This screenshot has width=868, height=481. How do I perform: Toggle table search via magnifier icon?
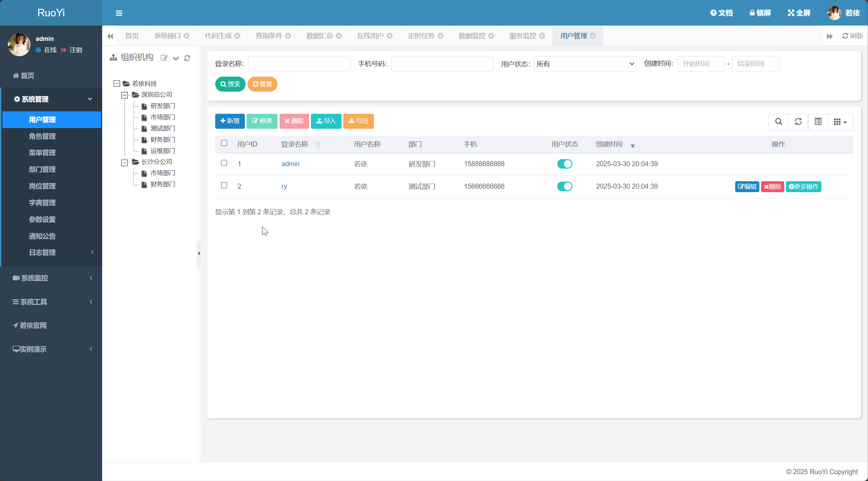[778, 122]
